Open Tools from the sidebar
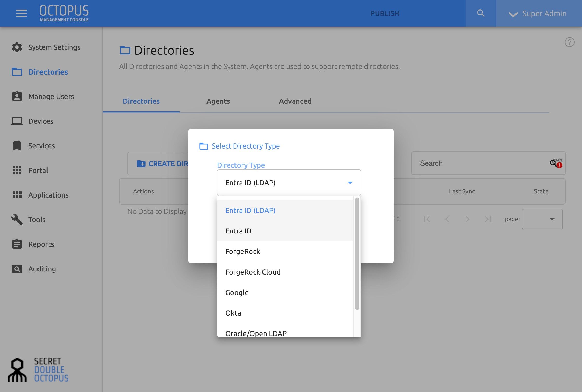Screen dimensions: 582x392 point(37,220)
